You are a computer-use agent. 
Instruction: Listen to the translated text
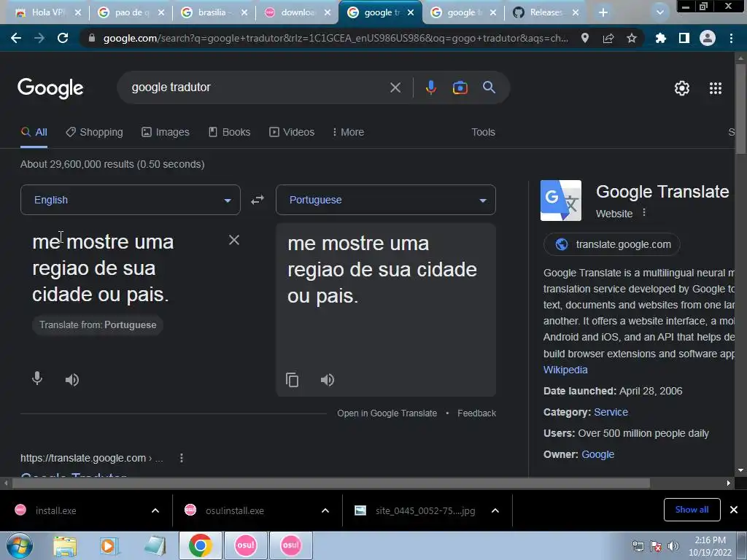coord(328,380)
